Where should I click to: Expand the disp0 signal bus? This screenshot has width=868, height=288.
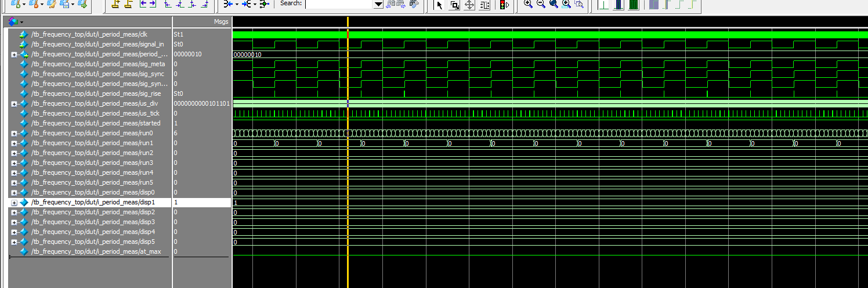pos(14,193)
